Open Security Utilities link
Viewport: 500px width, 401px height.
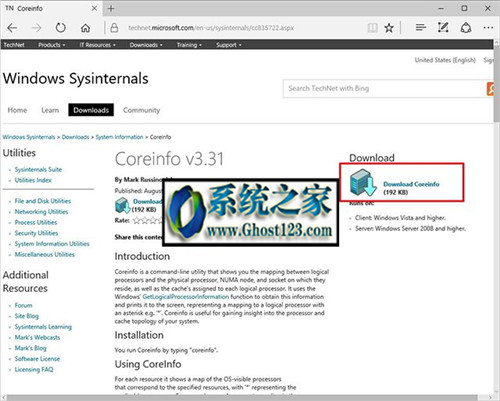[36, 233]
